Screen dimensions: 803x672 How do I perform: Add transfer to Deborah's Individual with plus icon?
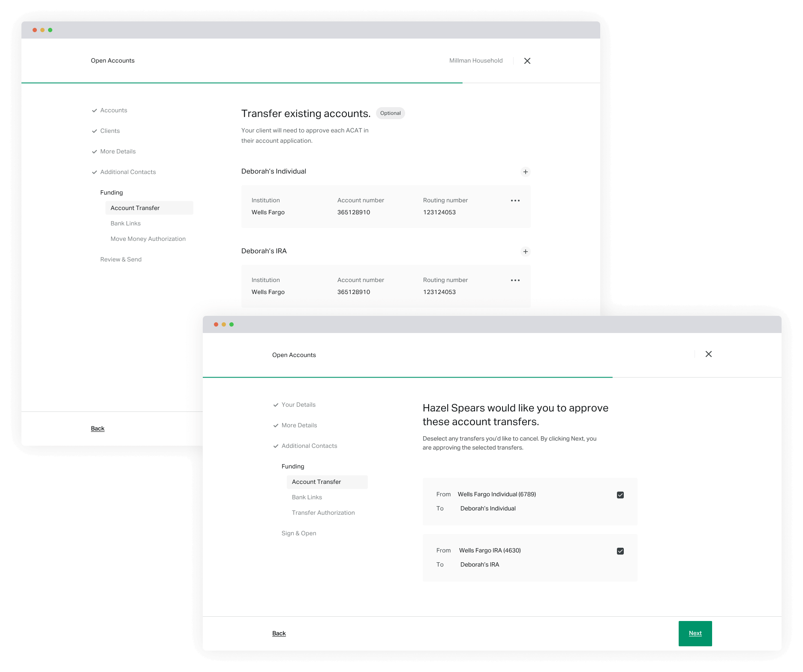[526, 172]
